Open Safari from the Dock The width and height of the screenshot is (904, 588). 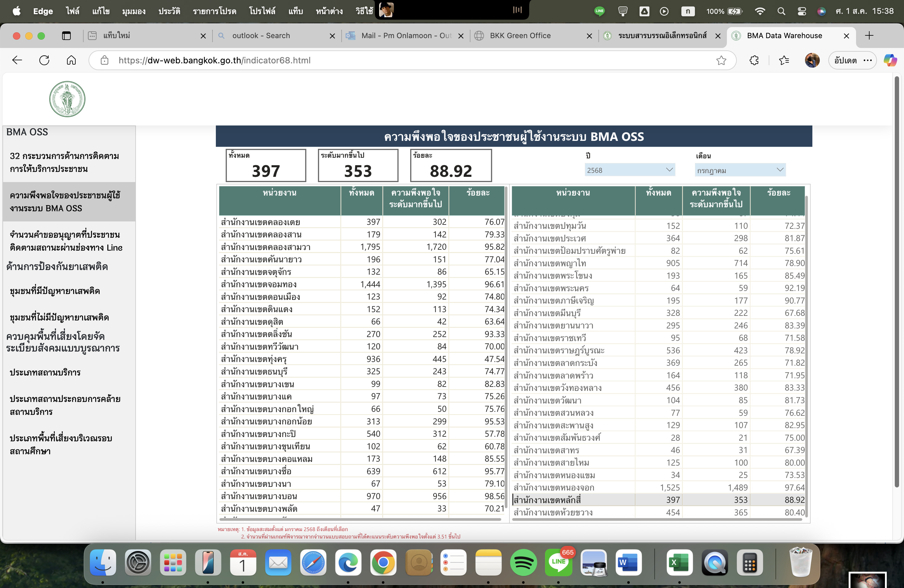[x=313, y=562]
